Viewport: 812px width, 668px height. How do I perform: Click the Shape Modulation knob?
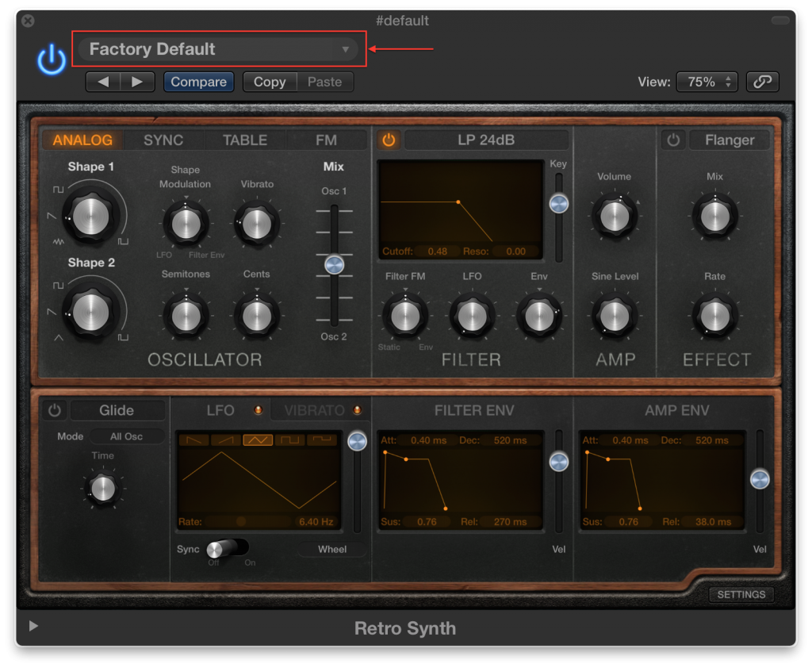[186, 225]
